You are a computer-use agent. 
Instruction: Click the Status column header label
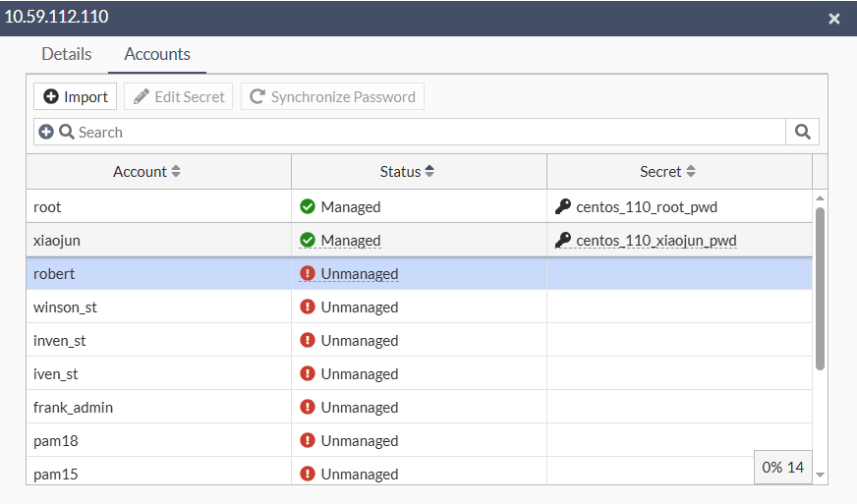(400, 172)
